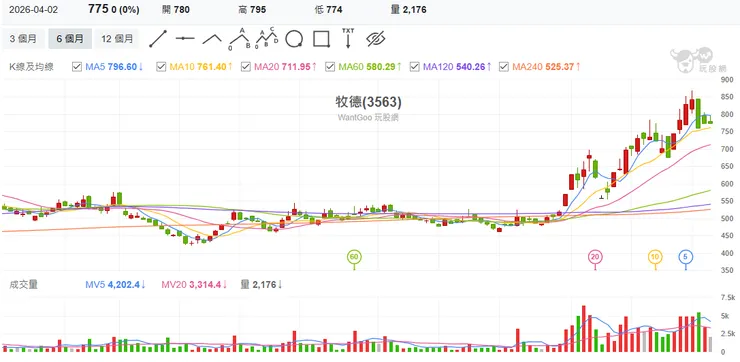Click the 牧德(3563) chart title
The height and width of the screenshot is (362, 740).
pos(368,102)
